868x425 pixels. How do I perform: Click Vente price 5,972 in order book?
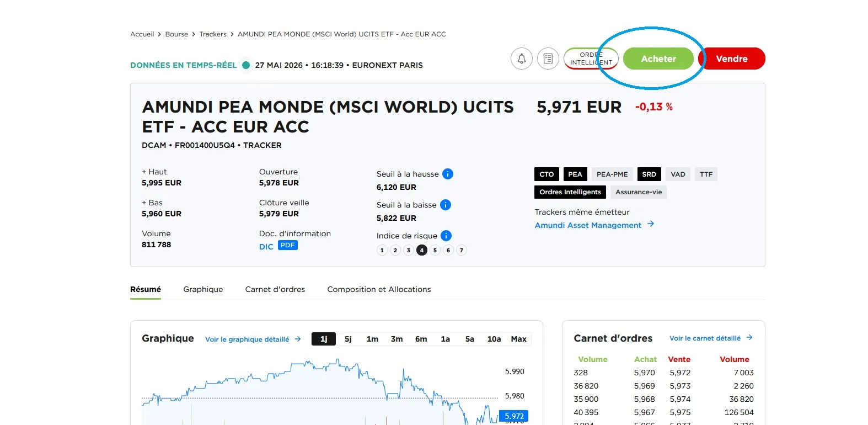[x=680, y=373]
